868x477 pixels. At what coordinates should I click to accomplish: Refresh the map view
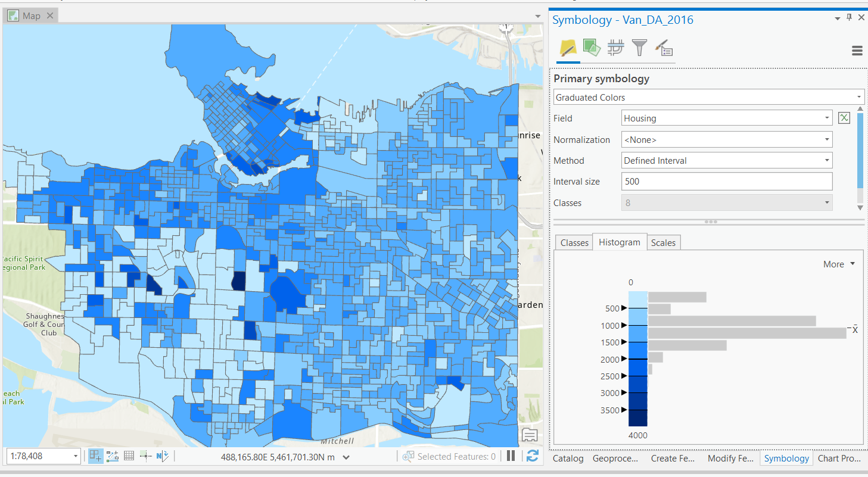point(533,456)
